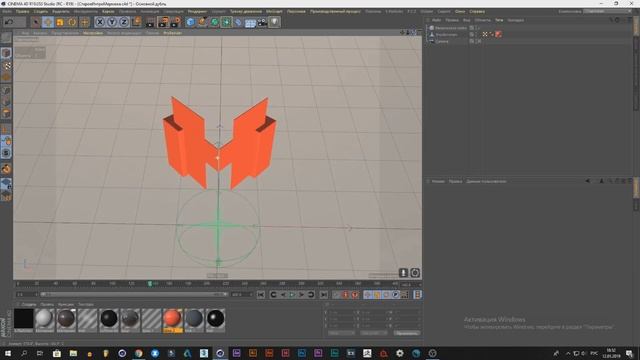Open the Создать menu in material manager
Screen dimensions: 640x360
pos(29,304)
